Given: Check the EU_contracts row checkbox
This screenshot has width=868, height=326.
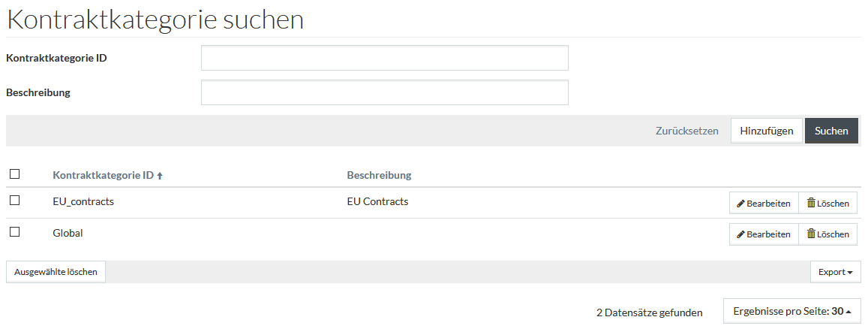Looking at the screenshot, I should pyautogui.click(x=15, y=201).
